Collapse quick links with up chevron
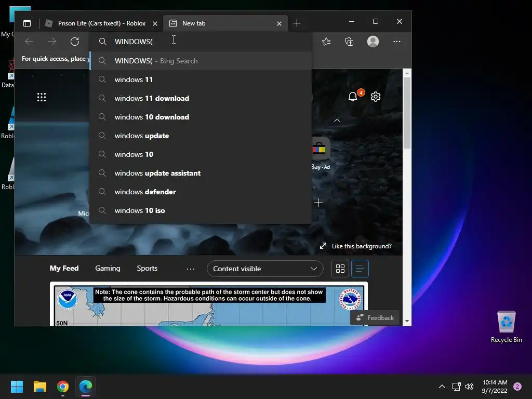532x399 pixels. tap(337, 121)
